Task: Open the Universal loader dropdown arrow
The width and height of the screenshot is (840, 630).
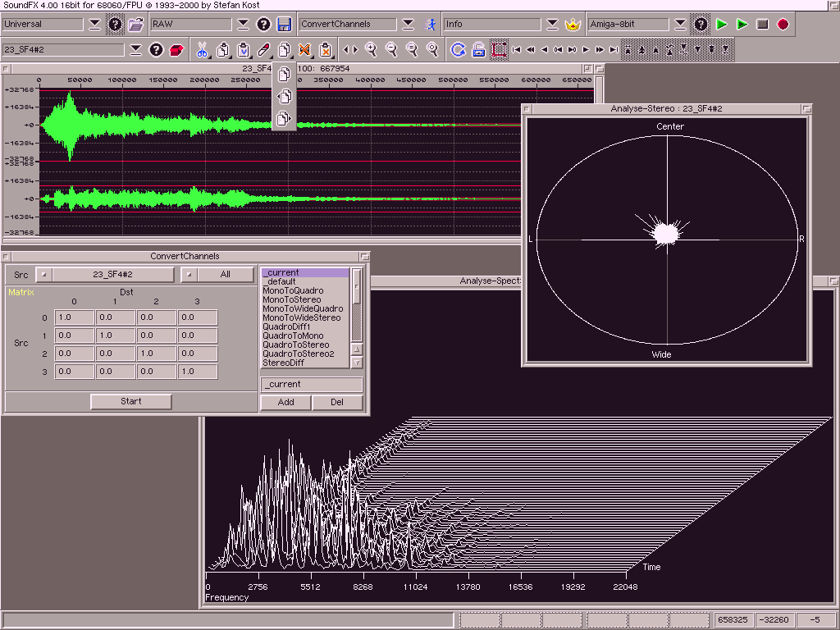Action: [95, 25]
